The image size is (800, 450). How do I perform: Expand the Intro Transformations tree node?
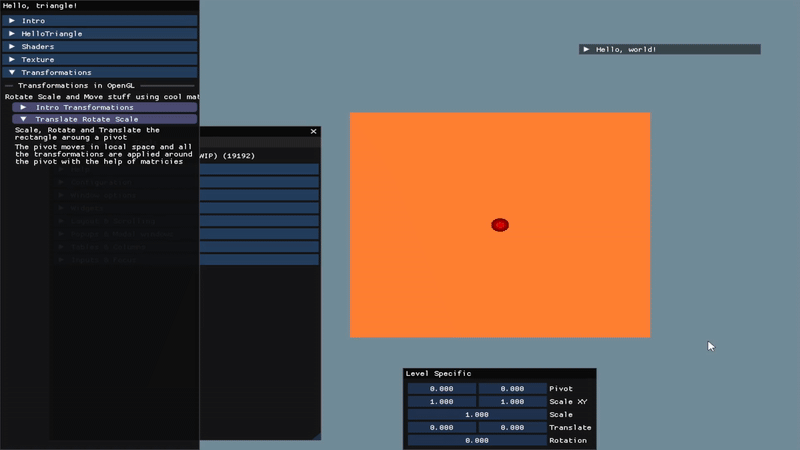(x=105, y=107)
